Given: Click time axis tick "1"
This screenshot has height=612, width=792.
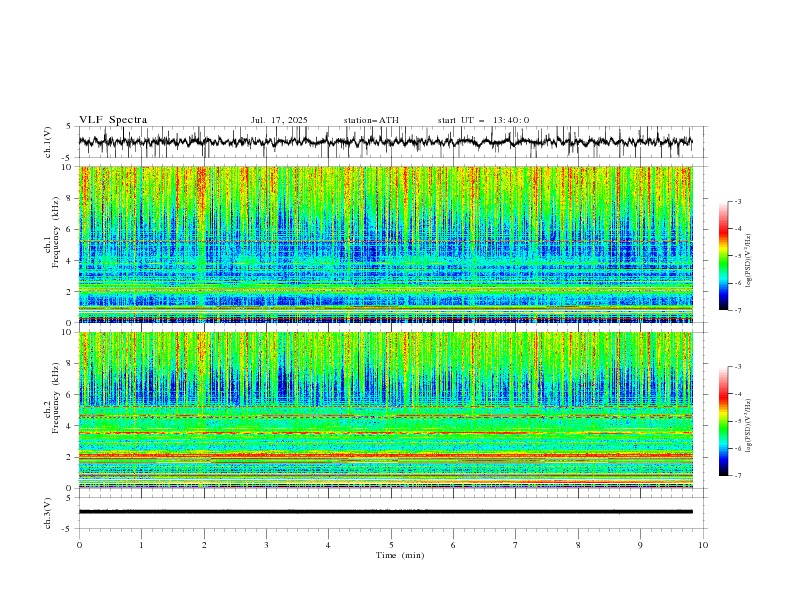Looking at the screenshot, I should (x=141, y=545).
